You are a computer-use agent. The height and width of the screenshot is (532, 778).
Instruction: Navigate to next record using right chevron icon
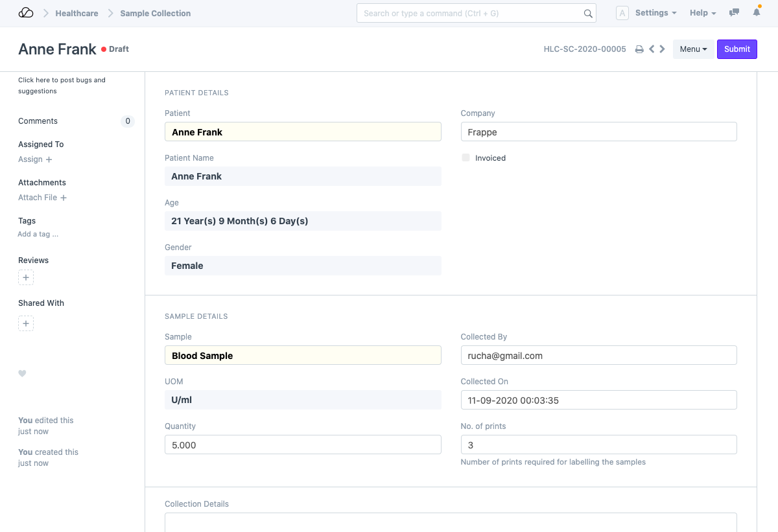coord(662,49)
